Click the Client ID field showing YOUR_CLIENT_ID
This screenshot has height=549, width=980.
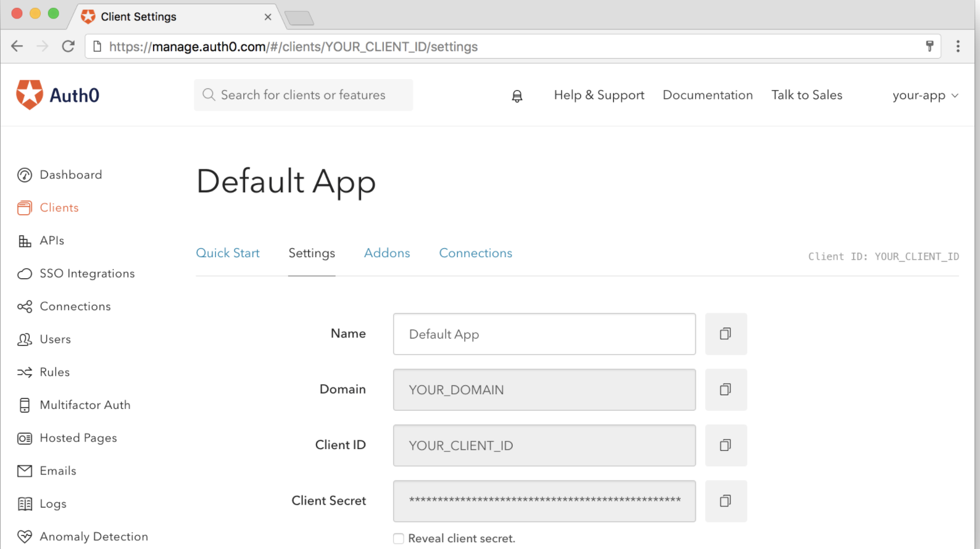click(544, 445)
